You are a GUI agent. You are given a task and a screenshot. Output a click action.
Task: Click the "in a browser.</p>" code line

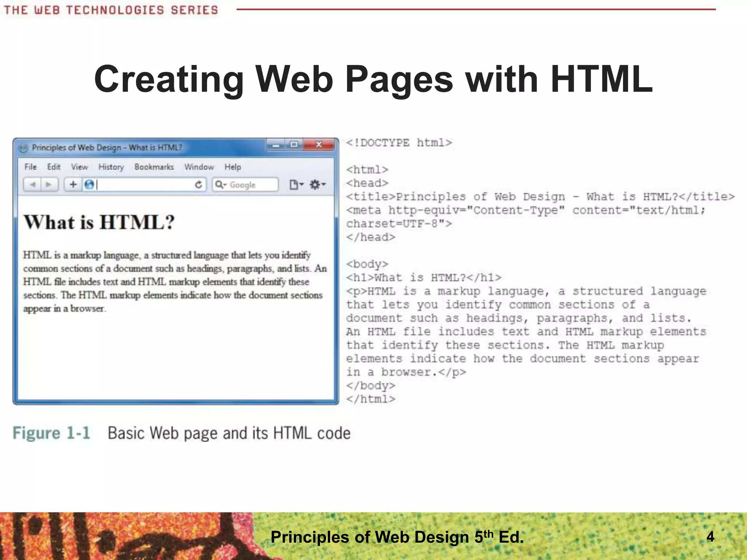click(406, 372)
